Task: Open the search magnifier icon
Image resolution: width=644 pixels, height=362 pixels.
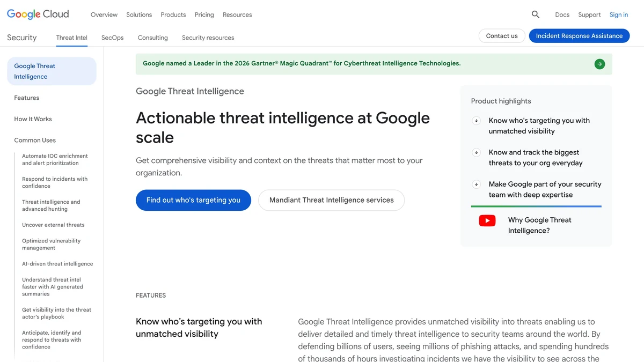Action: pyautogui.click(x=535, y=14)
